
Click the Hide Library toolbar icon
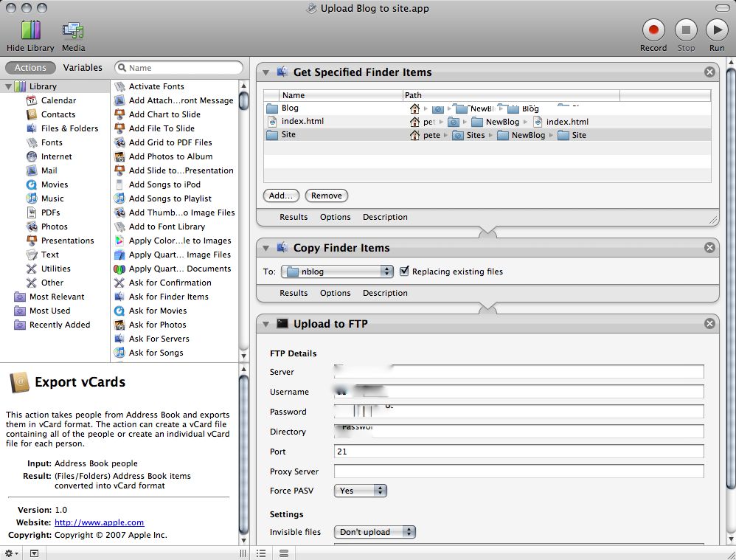click(30, 30)
